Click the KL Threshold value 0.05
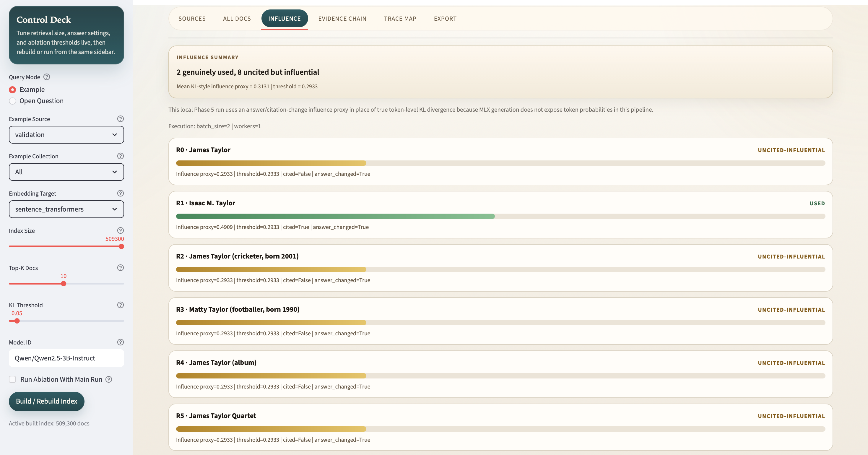The image size is (868, 455). [x=17, y=313]
